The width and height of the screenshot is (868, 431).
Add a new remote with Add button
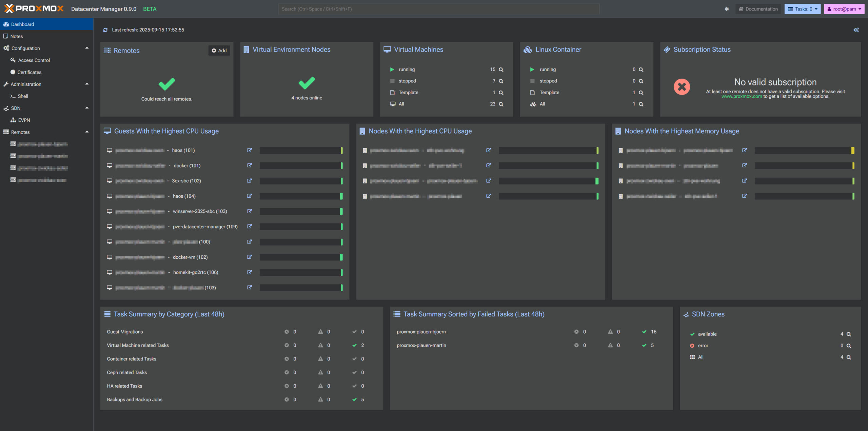[x=219, y=51]
